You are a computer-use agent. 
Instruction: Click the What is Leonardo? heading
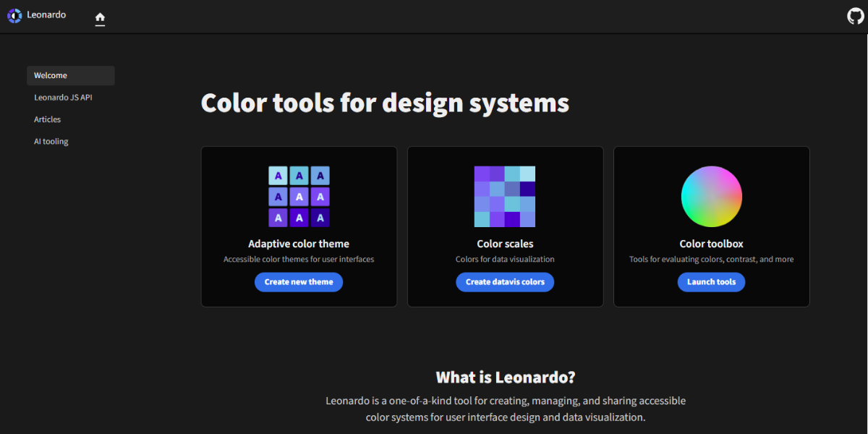tap(505, 378)
